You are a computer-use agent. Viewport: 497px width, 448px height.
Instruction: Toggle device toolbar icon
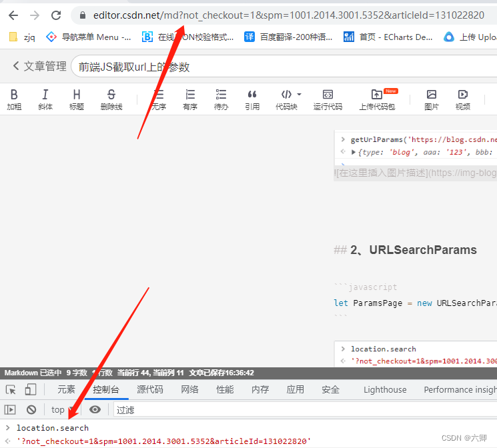click(31, 390)
